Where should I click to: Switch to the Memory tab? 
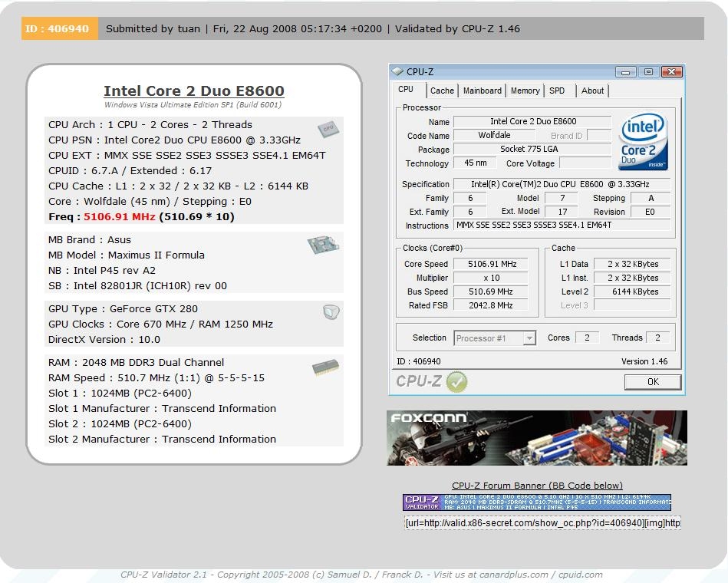(x=525, y=91)
